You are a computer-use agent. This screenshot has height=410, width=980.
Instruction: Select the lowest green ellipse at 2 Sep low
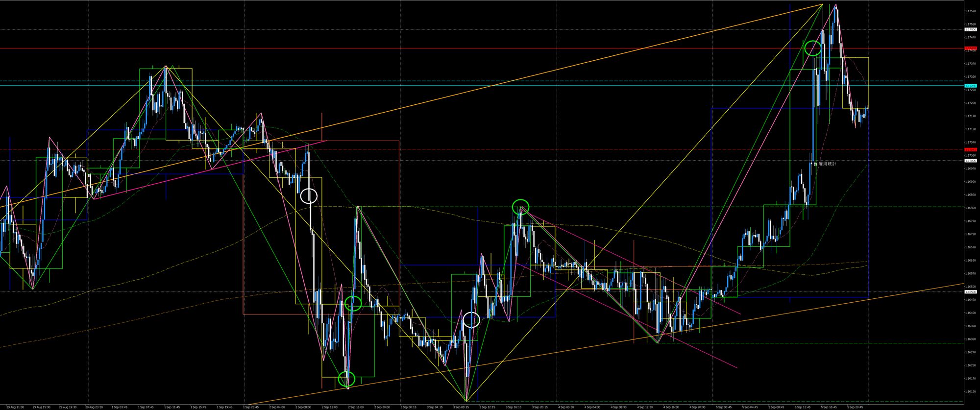[x=347, y=378]
